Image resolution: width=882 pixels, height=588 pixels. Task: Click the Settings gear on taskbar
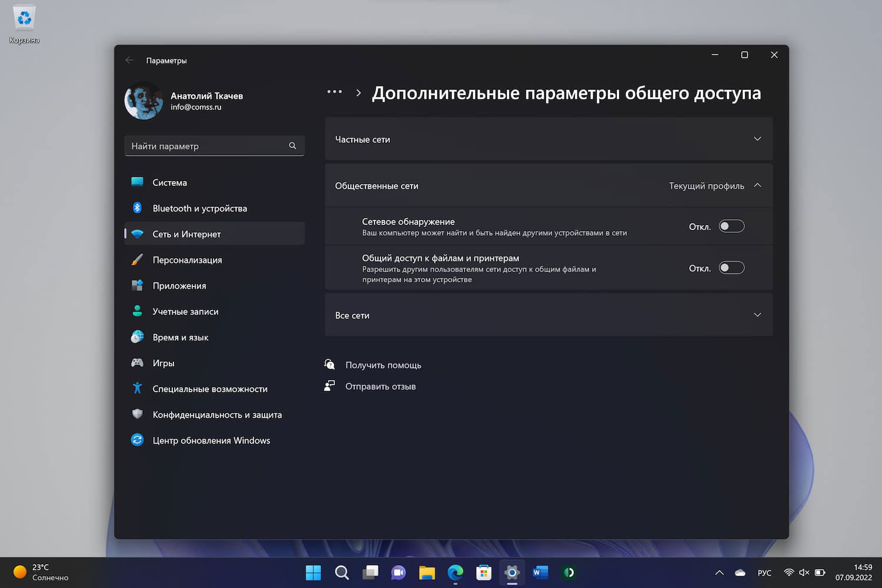coord(512,572)
